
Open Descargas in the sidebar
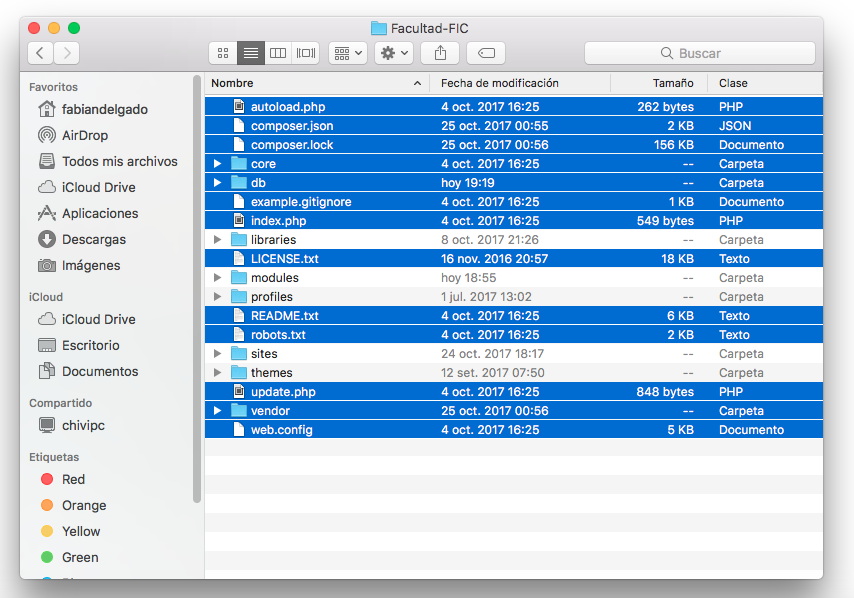coord(93,239)
